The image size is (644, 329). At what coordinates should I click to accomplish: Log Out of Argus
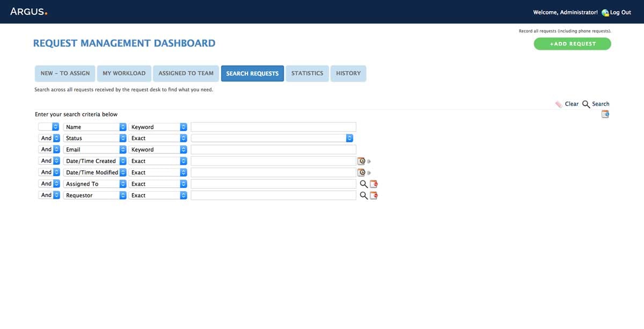pos(620,12)
